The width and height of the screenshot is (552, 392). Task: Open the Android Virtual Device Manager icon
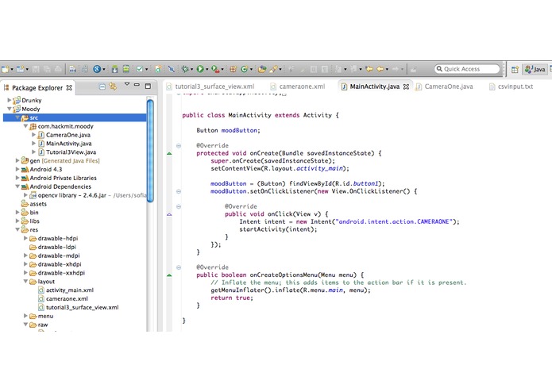[126, 69]
